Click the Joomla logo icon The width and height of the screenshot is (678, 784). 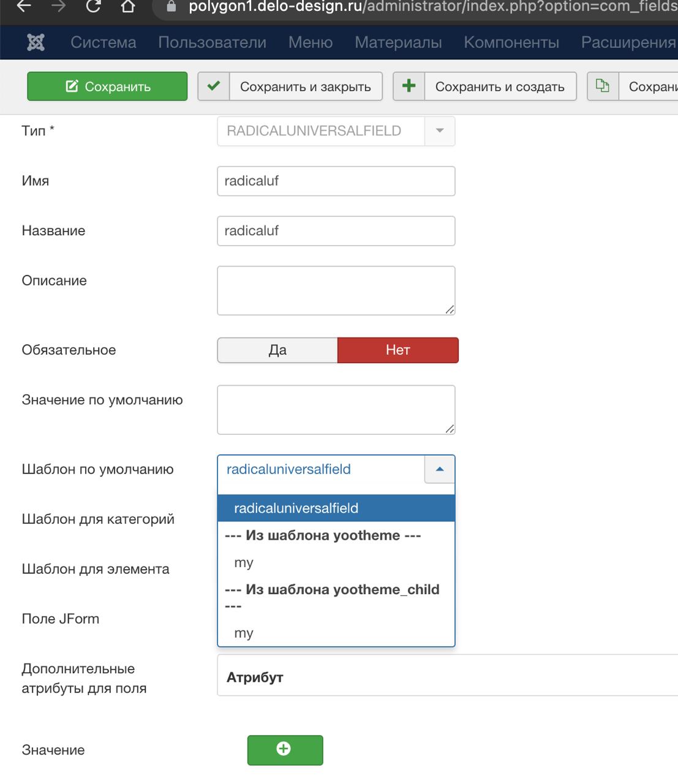coord(36,42)
